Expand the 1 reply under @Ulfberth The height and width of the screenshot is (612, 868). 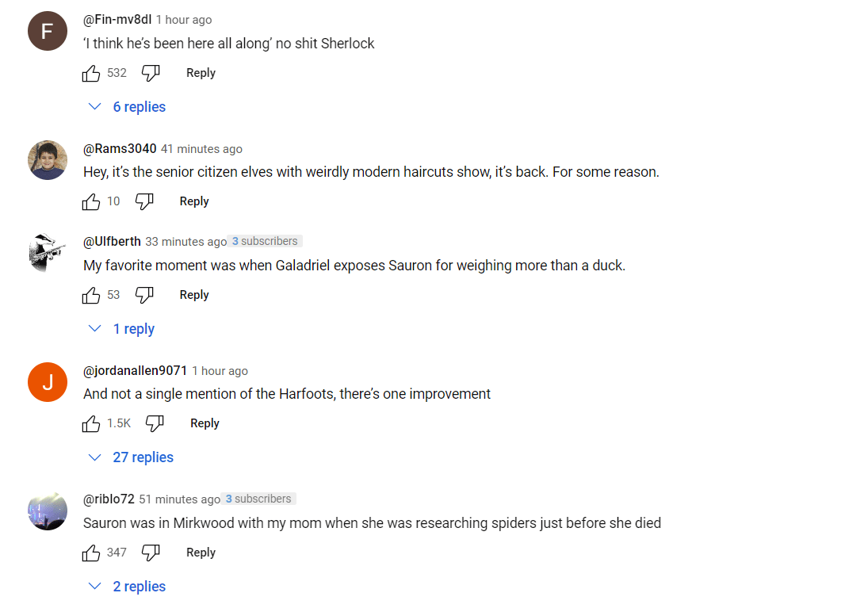pos(122,329)
